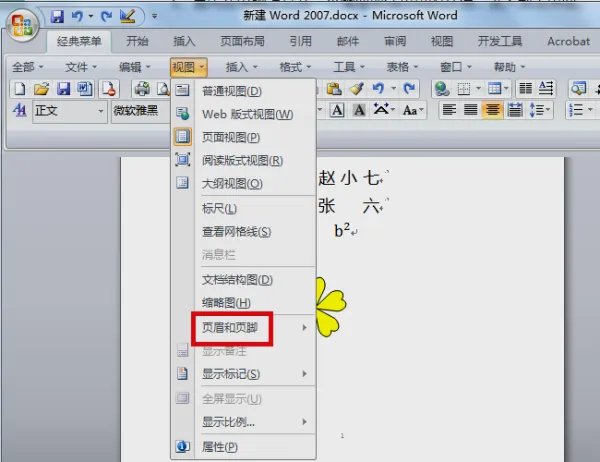Select 大纲视图(O)

pos(244,184)
